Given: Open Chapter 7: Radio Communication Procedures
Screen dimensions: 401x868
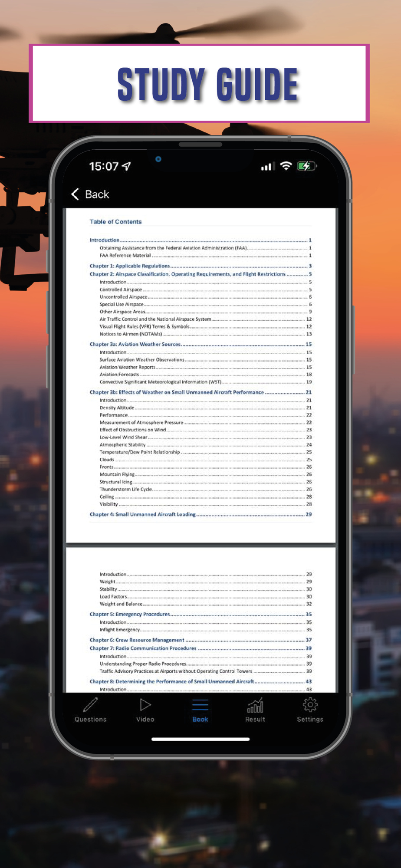Looking at the screenshot, I should click(x=200, y=648).
